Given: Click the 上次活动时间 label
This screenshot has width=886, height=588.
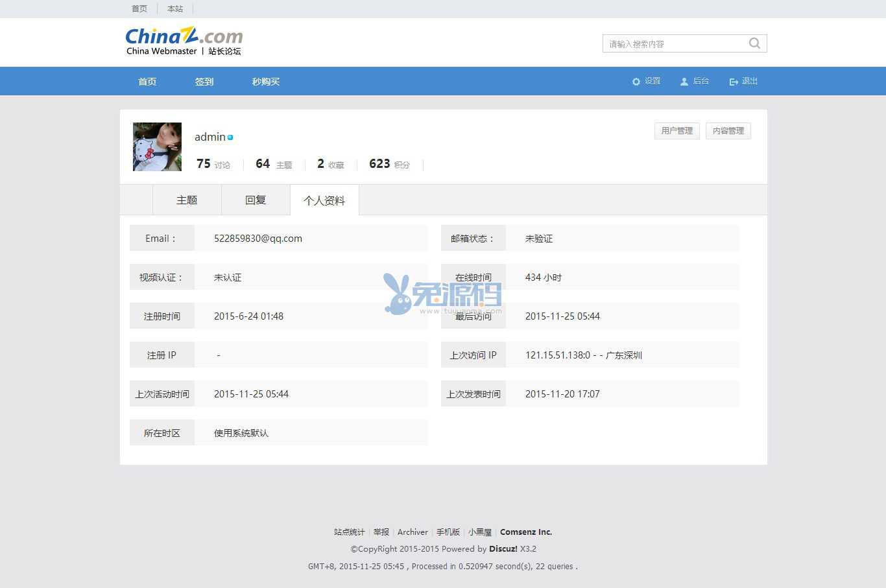Looking at the screenshot, I should 162,394.
